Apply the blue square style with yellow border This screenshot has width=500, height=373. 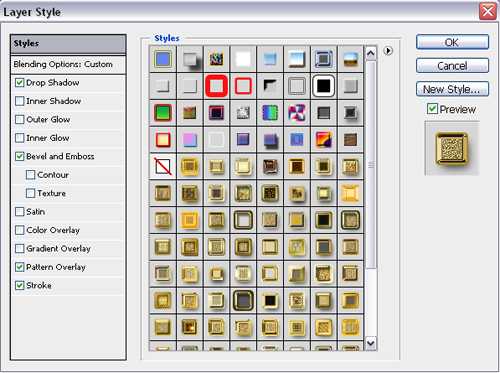pyautogui.click(x=163, y=59)
